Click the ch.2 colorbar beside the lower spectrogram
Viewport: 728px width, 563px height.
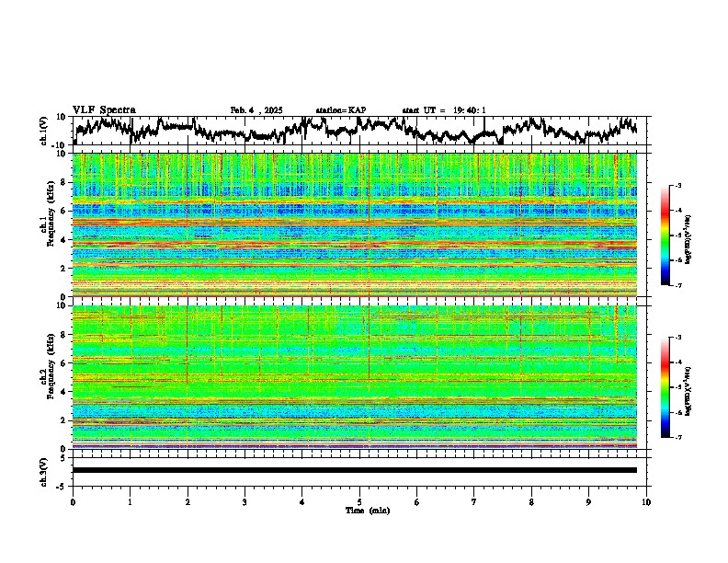pos(665,387)
